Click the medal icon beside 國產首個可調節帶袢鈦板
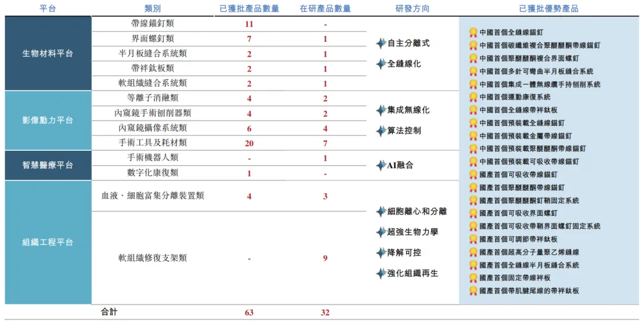This screenshot has width=644, height=323. click(473, 239)
